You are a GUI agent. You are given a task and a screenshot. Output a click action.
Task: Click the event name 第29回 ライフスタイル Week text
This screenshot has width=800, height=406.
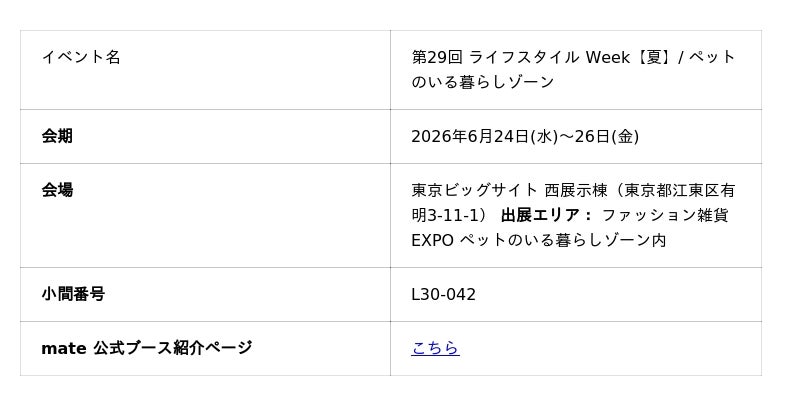pyautogui.click(x=520, y=57)
